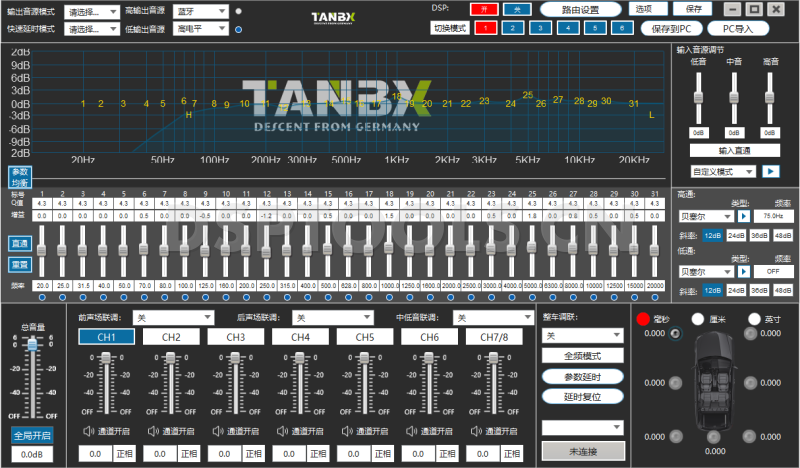Set high-pass slope to 24dB
The height and width of the screenshot is (468, 800).
[736, 235]
